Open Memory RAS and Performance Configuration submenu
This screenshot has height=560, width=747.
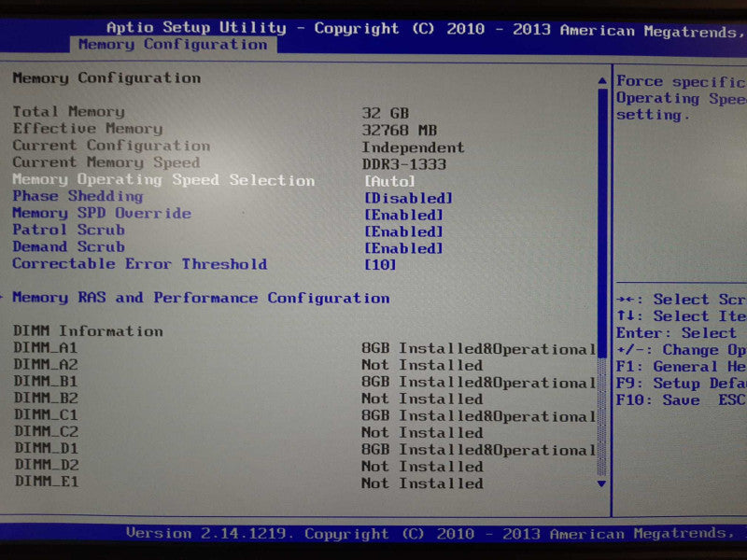[x=201, y=298]
